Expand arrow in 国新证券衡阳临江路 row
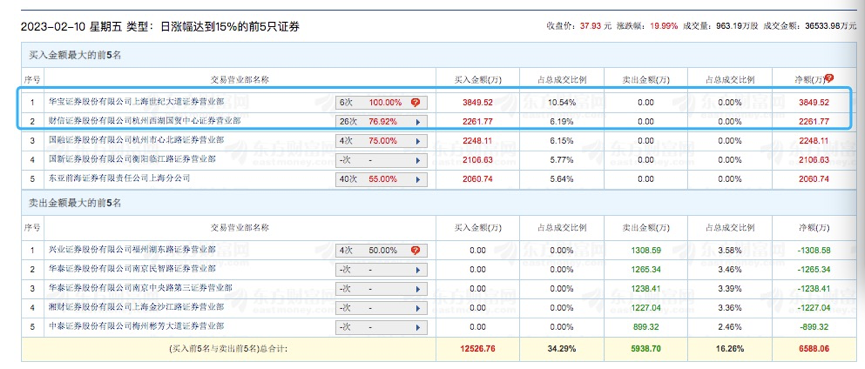 (x=418, y=160)
